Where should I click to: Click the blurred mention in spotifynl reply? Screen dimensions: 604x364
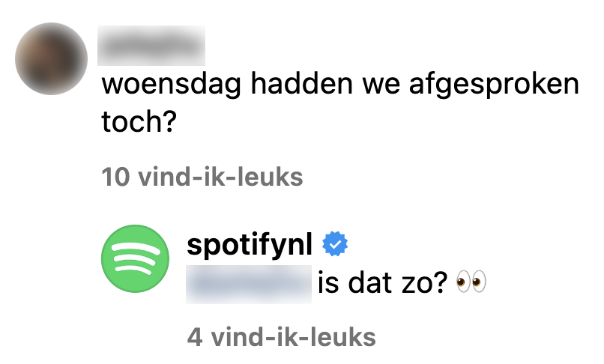[x=249, y=285]
